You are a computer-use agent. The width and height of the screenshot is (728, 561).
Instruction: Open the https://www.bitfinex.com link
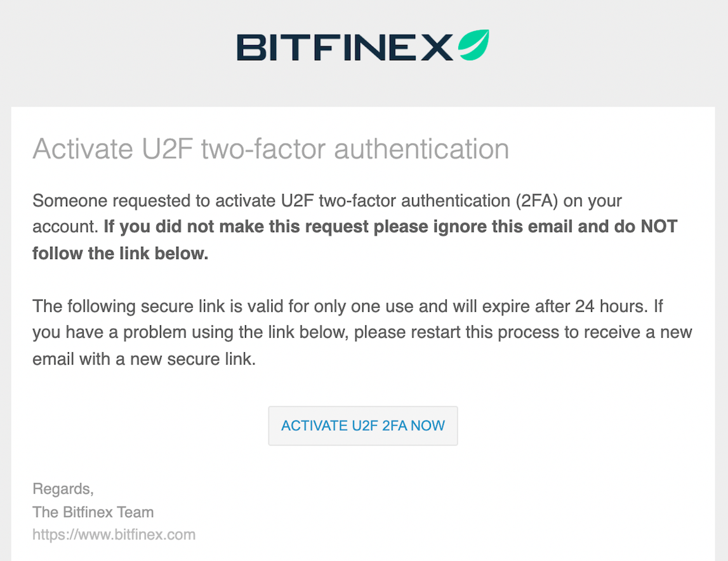[114, 534]
